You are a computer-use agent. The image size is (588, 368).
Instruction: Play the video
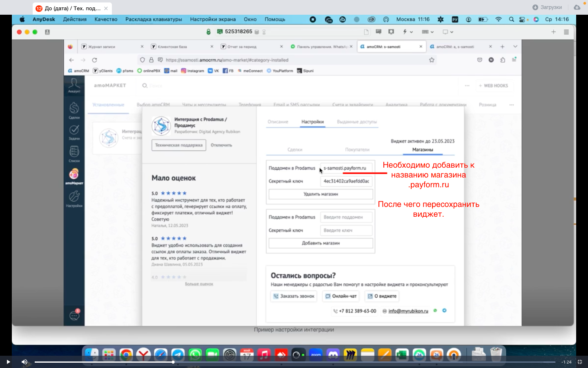[8, 362]
